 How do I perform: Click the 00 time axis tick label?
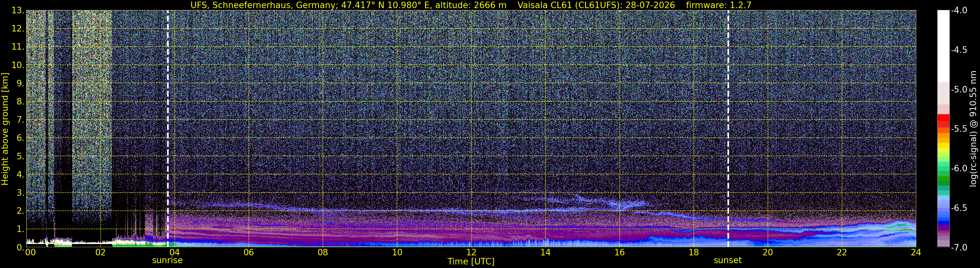31,252
